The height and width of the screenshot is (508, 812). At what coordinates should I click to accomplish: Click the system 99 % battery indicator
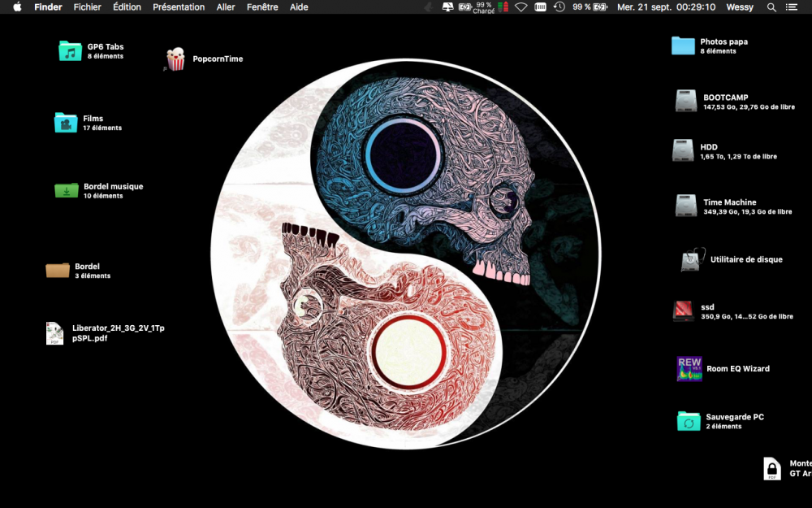(x=590, y=7)
